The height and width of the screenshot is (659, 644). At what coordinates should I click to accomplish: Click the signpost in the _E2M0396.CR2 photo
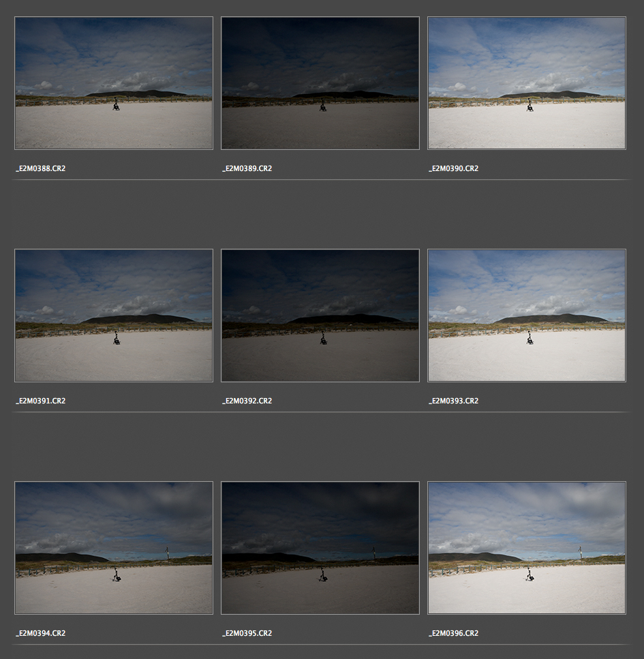(580, 553)
